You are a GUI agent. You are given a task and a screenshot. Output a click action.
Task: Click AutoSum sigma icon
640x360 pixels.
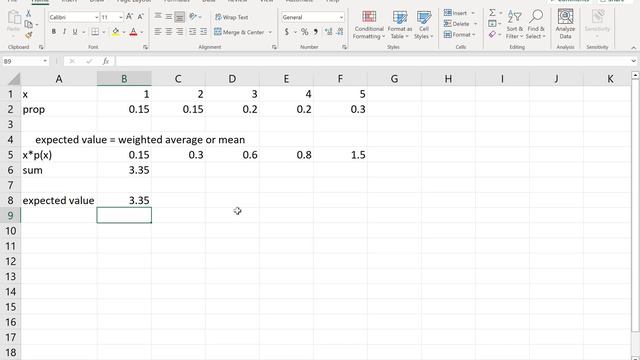pos(493,13)
